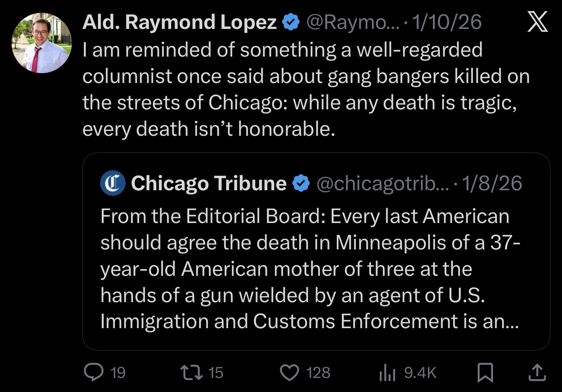Click Raymond Lopez's blue verified badge
This screenshot has width=562, height=392.
(x=291, y=23)
